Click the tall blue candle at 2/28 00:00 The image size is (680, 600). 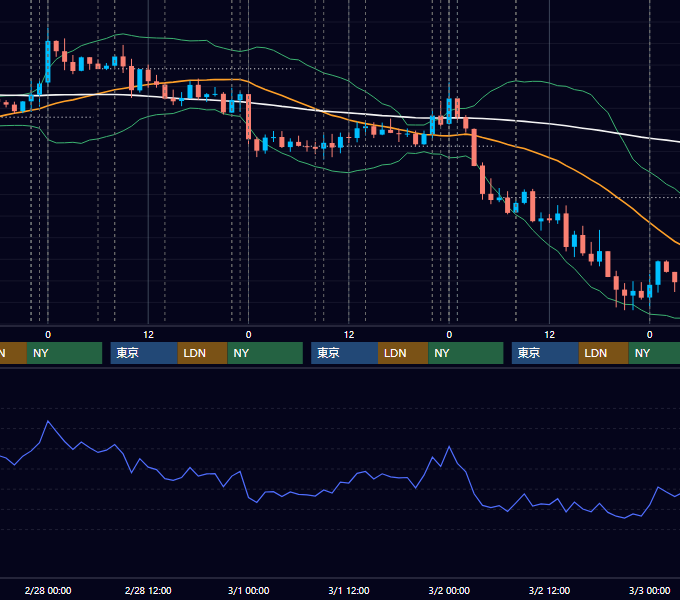point(48,62)
